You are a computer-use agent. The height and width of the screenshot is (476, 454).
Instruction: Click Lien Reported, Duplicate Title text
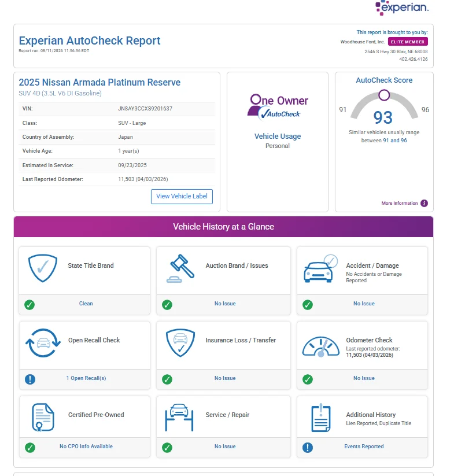[x=379, y=423]
